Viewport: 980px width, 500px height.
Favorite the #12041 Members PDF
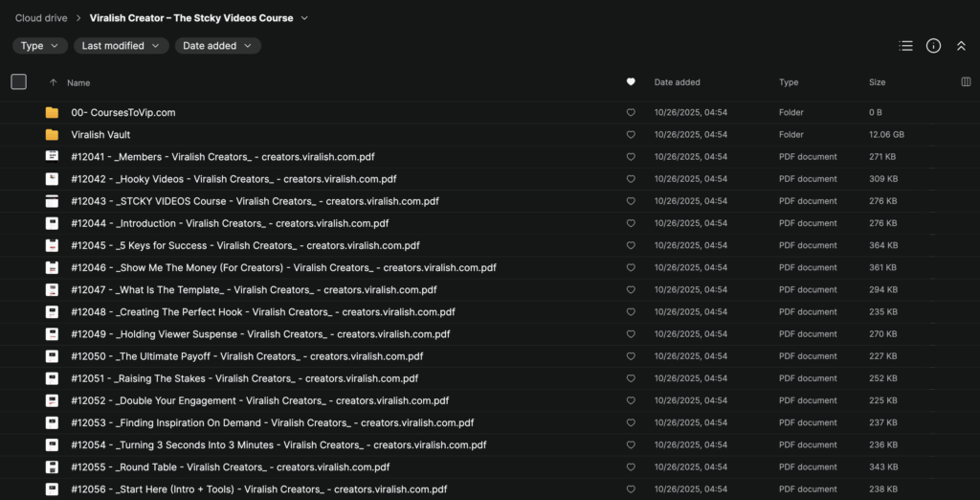tap(631, 156)
